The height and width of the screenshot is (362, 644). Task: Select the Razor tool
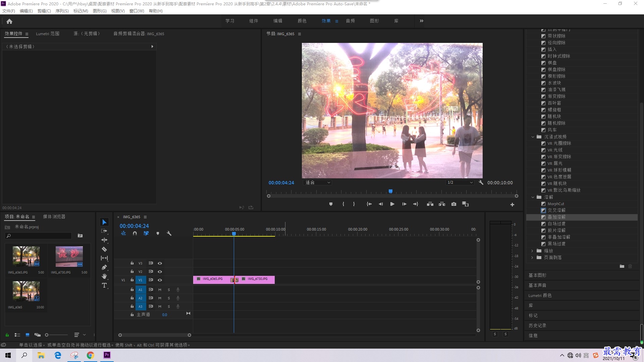click(104, 249)
